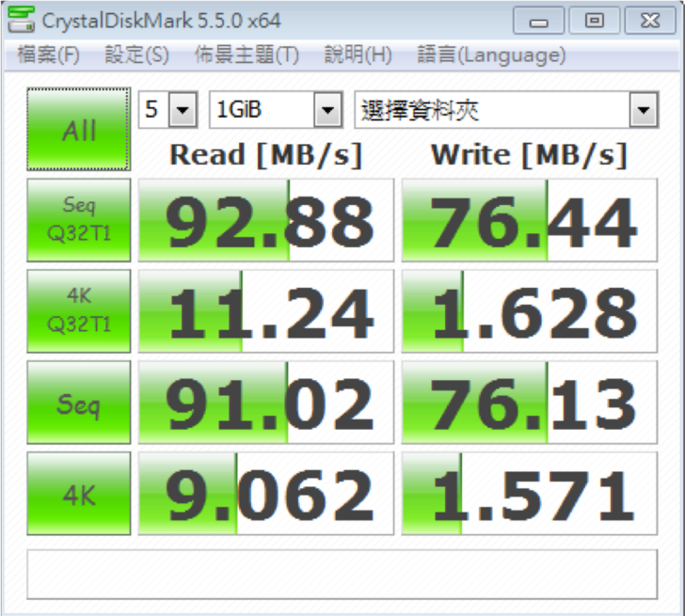Image resolution: width=685 pixels, height=616 pixels.
Task: Click the 76.13 Seq write result
Action: [530, 403]
